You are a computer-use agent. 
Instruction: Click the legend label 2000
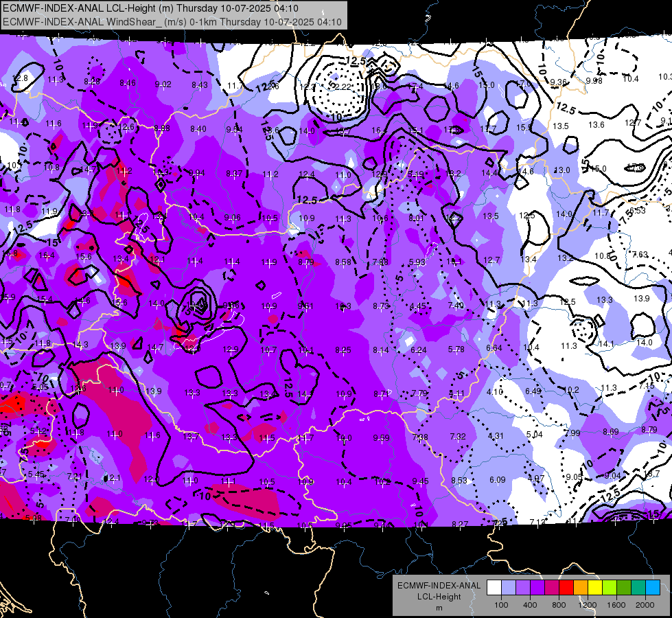tap(645, 605)
